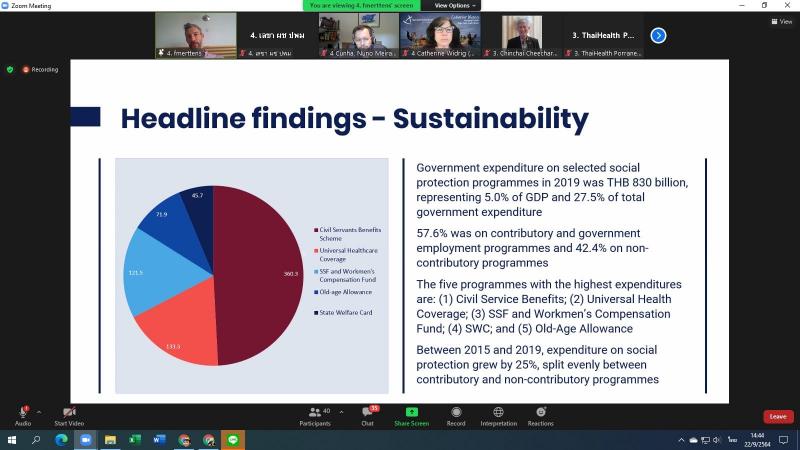Viewport: 800px width, 450px height.
Task: Select Chinchai Cheecharoen video thumbnail
Action: (x=521, y=35)
